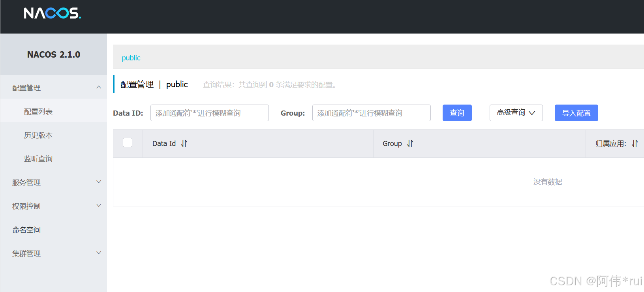Focus the Group search field
Image resolution: width=644 pixels, height=292 pixels.
coord(372,113)
